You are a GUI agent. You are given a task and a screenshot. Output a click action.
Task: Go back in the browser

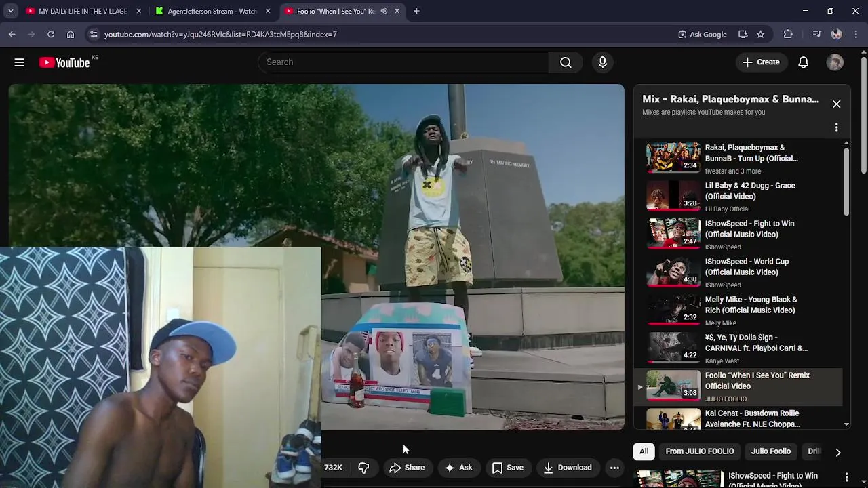(12, 34)
